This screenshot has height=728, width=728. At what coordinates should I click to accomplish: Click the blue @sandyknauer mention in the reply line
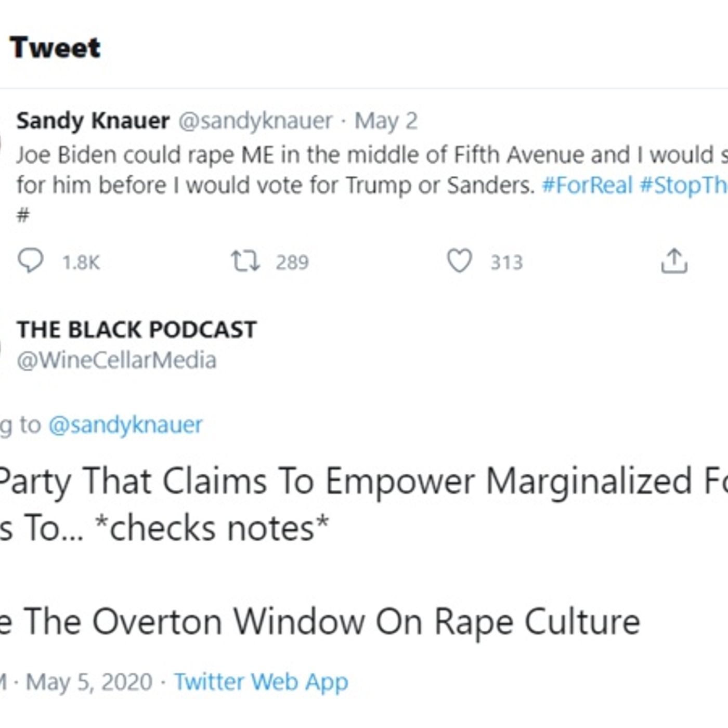coord(125,425)
